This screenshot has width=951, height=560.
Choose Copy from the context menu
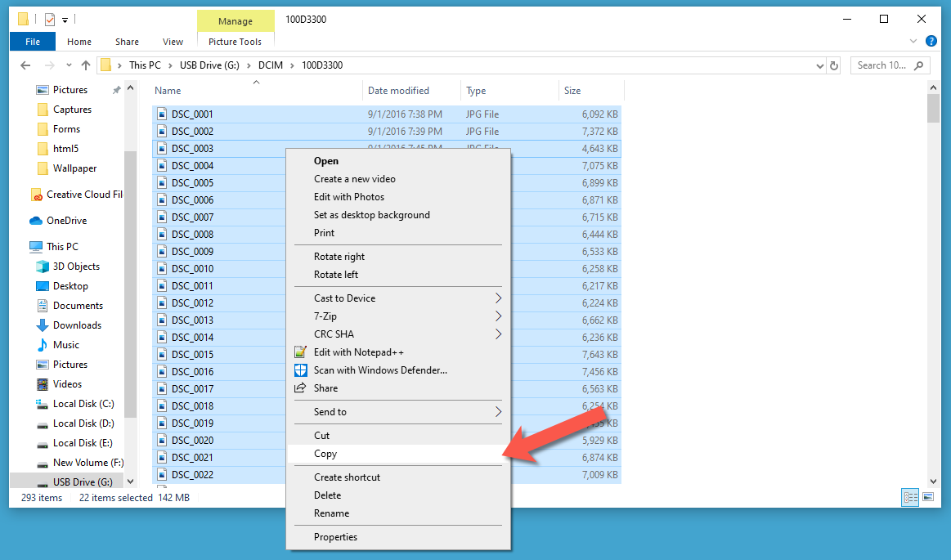tap(325, 454)
